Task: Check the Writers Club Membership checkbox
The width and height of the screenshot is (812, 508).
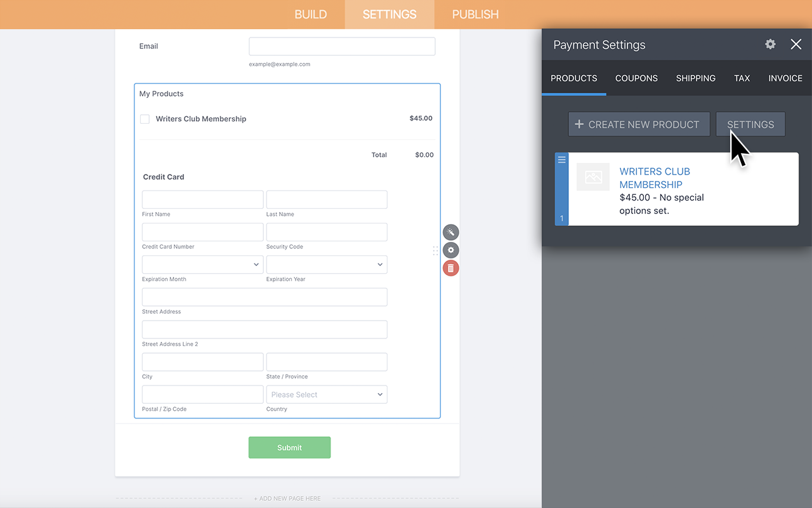Action: point(145,119)
